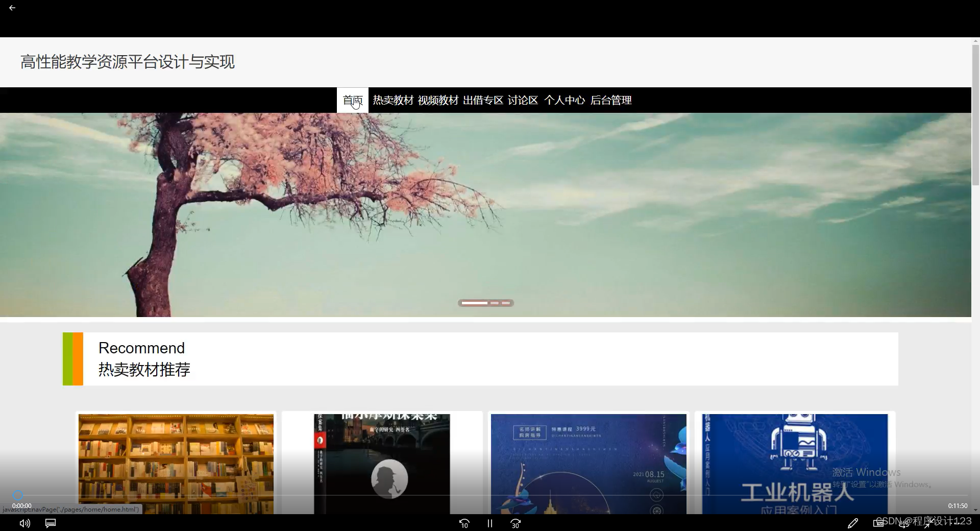Go to the 出借专区 section

coord(483,100)
